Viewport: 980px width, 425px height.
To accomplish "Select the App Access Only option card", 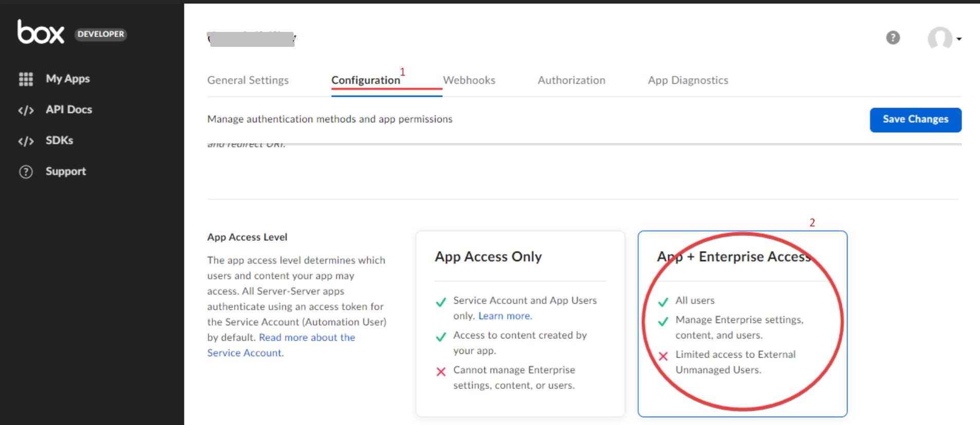I will coord(520,323).
